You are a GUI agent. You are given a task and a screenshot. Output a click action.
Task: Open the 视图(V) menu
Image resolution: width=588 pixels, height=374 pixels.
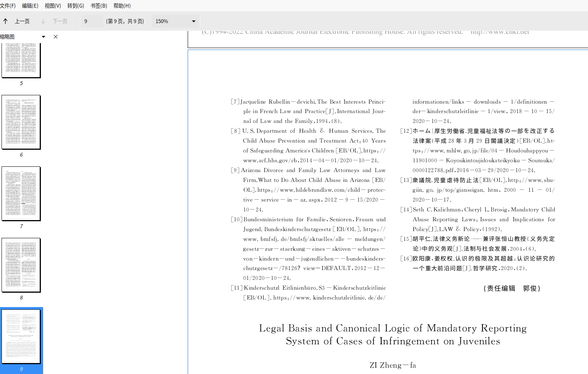53,6
